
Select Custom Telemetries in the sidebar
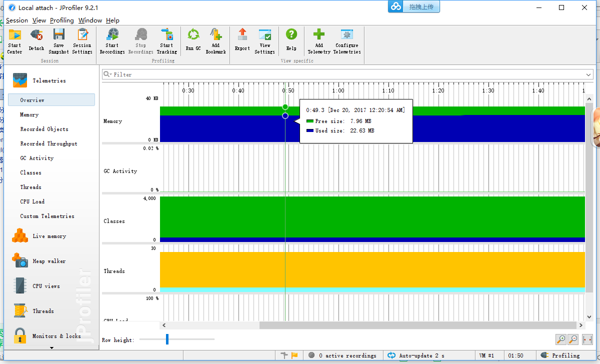point(47,216)
